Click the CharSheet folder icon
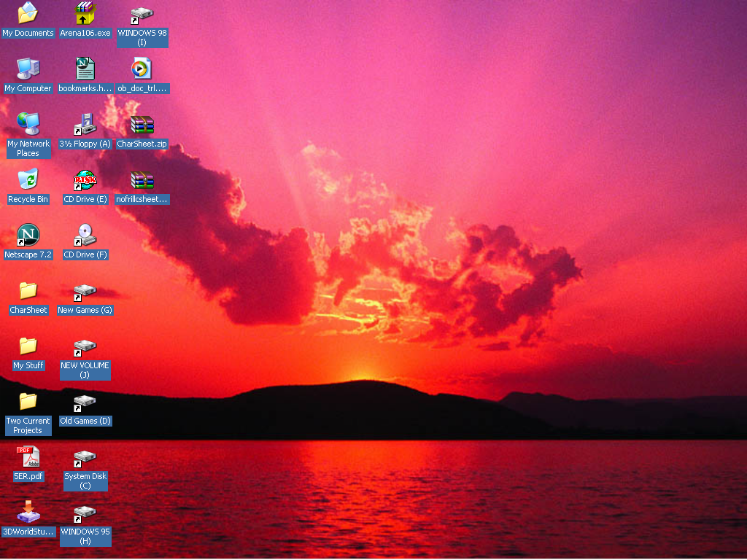Image resolution: width=747 pixels, height=560 pixels. click(28, 290)
